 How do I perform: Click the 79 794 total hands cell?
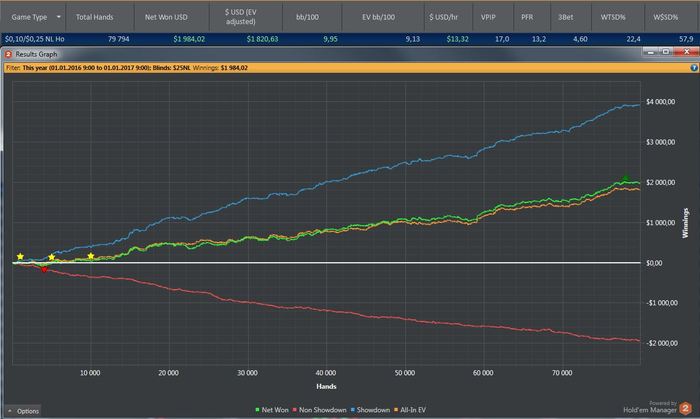pos(119,39)
